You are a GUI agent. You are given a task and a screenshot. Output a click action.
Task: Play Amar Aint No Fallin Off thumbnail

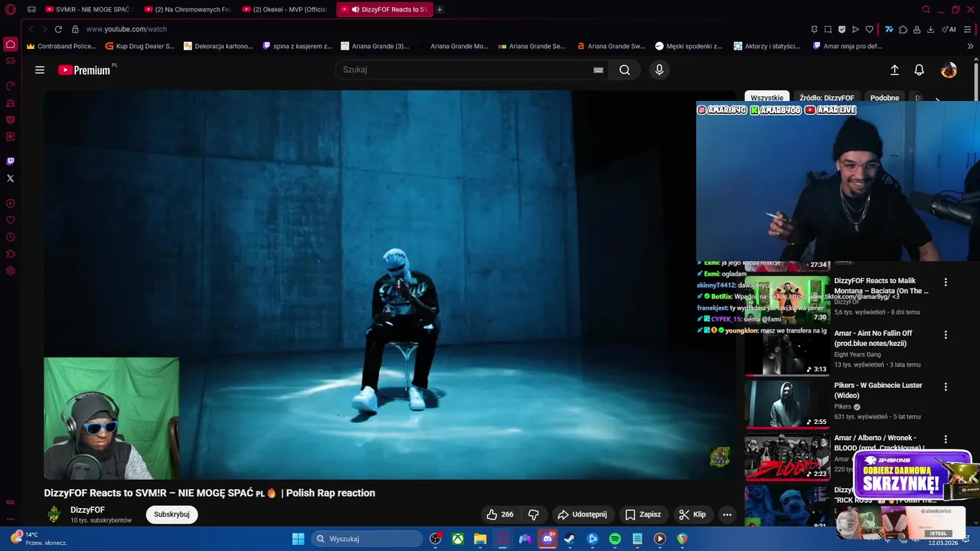[787, 351]
